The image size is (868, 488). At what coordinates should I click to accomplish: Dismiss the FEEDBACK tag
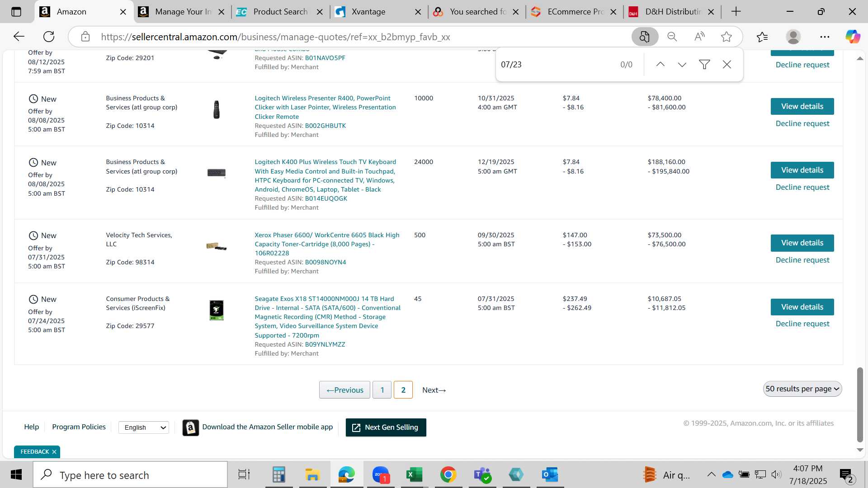[x=54, y=452]
